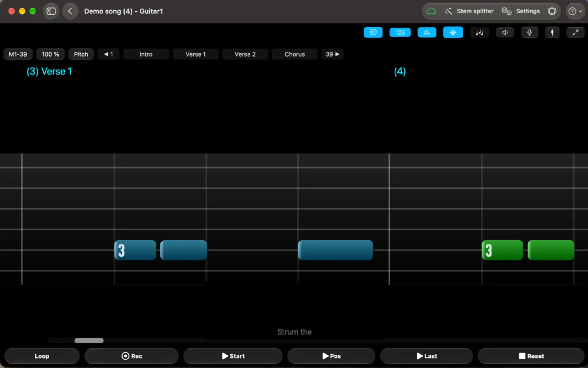Screen dimensions: 588x368
Task: Click the (3) Verse 1 measure label
Action: (49, 71)
